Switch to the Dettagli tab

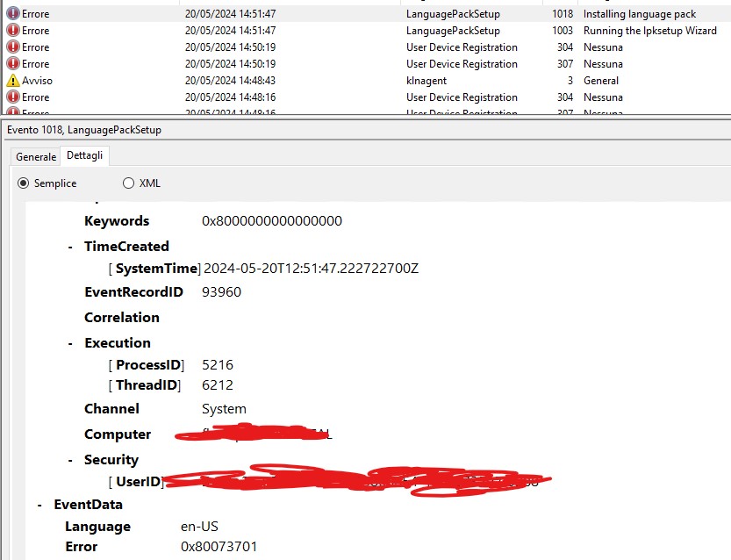pos(84,157)
